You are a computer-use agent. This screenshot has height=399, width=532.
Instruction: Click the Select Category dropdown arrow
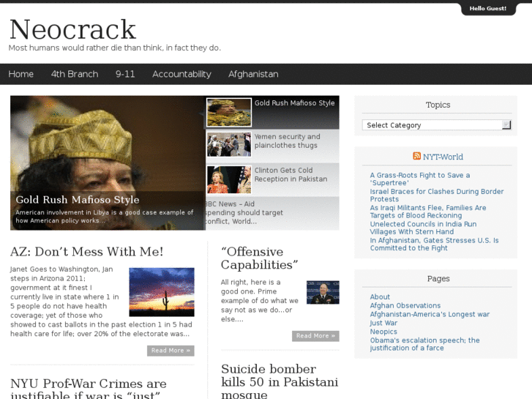tap(506, 125)
